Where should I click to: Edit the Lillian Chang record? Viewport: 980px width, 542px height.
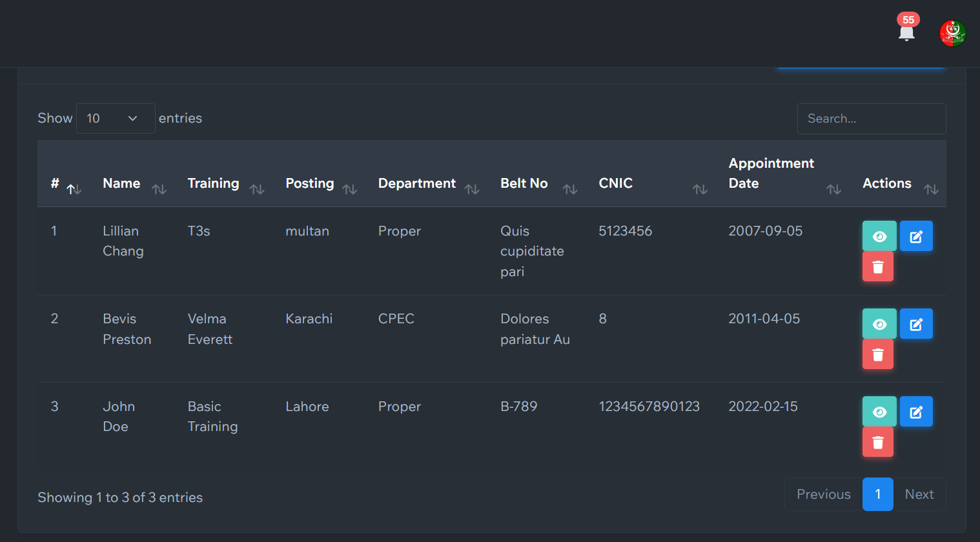[916, 236]
